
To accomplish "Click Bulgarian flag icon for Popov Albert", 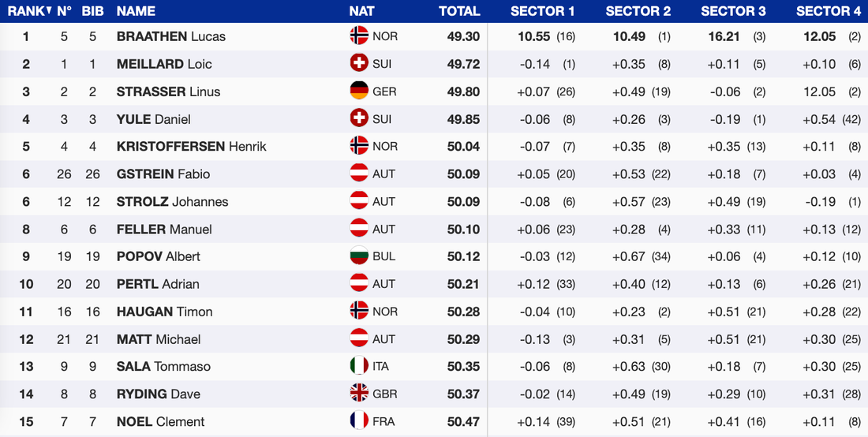I will pyautogui.click(x=359, y=256).
